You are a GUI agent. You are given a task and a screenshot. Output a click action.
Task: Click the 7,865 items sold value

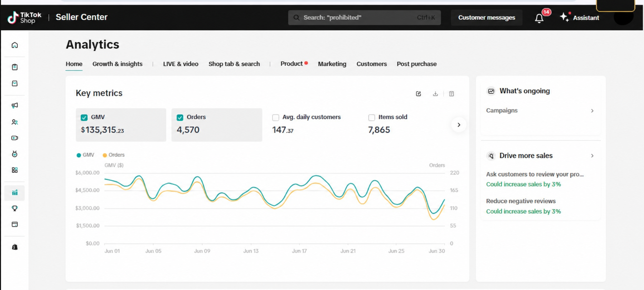(x=379, y=130)
